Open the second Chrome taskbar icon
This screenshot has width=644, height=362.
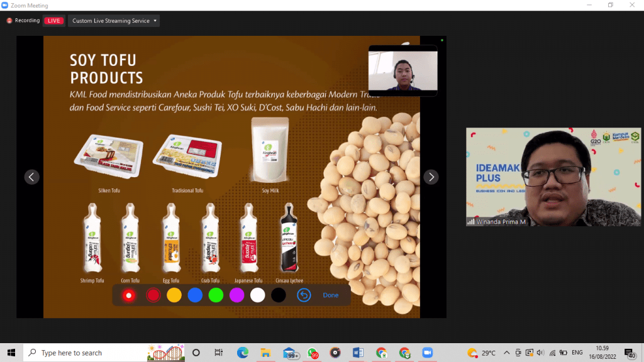pyautogui.click(x=404, y=353)
